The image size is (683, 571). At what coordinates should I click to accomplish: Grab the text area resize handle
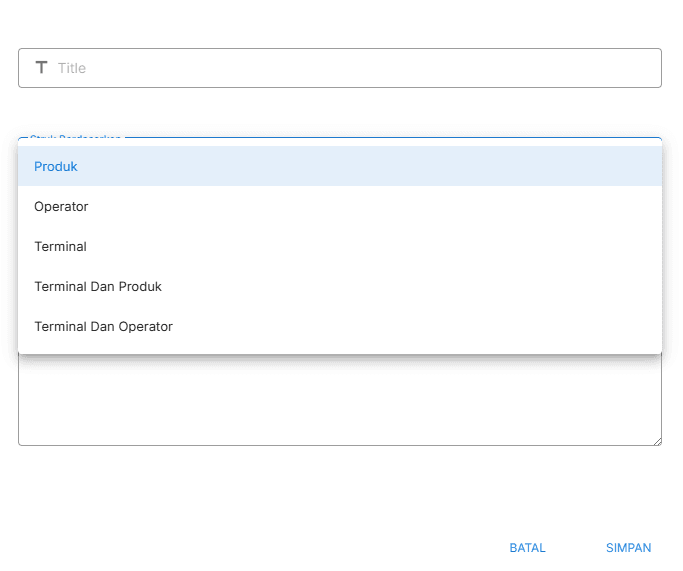[656, 440]
